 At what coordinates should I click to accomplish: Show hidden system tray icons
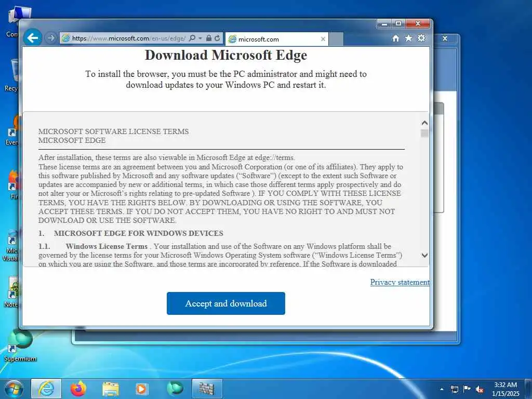click(442, 389)
